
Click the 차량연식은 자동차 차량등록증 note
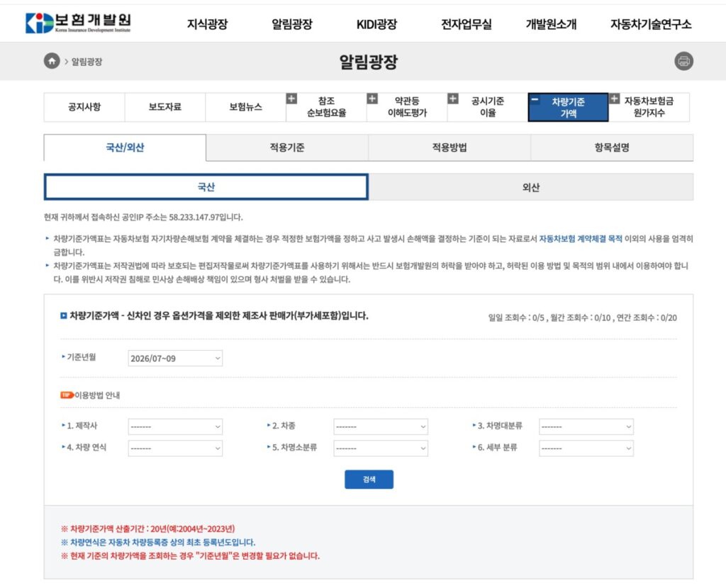[x=158, y=542]
